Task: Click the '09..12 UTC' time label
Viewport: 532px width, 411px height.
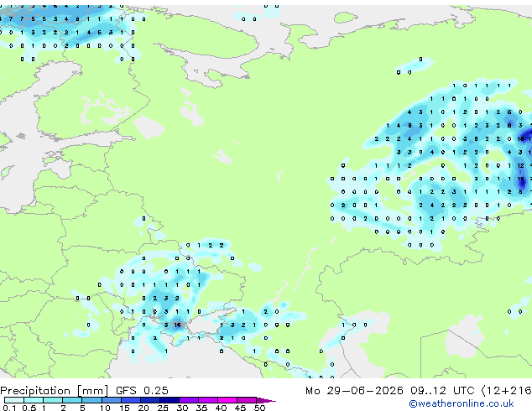Action: 441,391
